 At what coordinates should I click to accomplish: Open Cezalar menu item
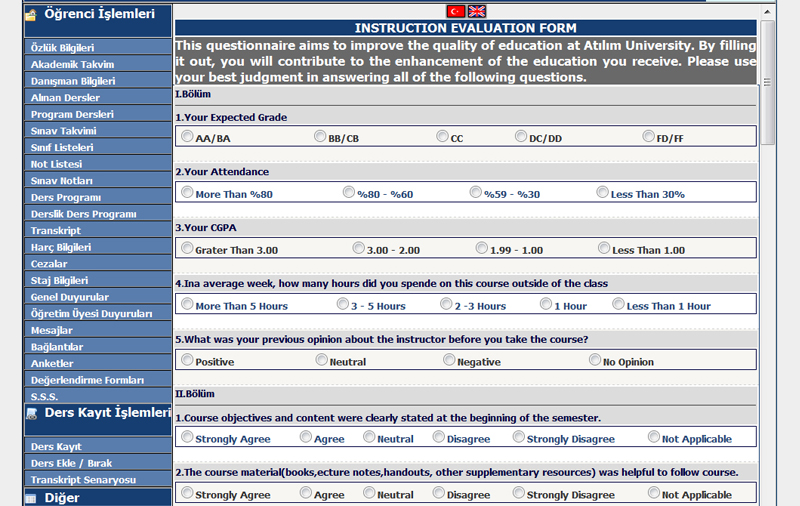97,264
